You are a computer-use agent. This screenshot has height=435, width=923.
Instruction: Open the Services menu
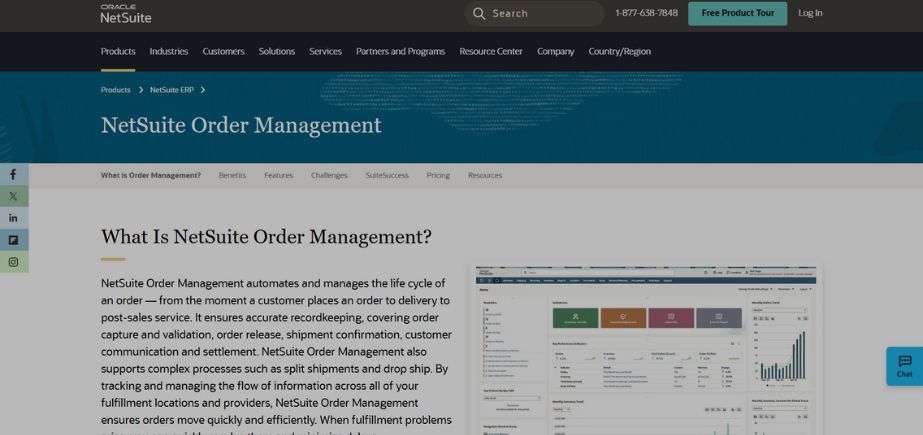click(326, 51)
